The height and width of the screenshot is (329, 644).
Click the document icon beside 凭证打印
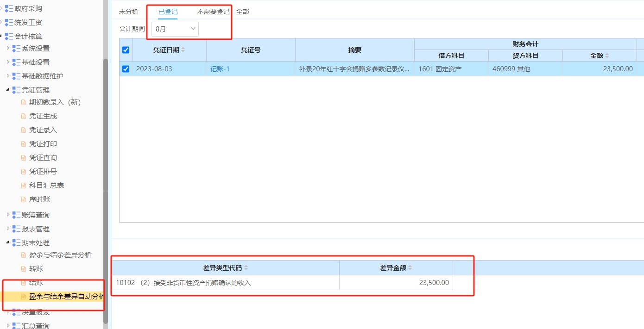coord(24,144)
